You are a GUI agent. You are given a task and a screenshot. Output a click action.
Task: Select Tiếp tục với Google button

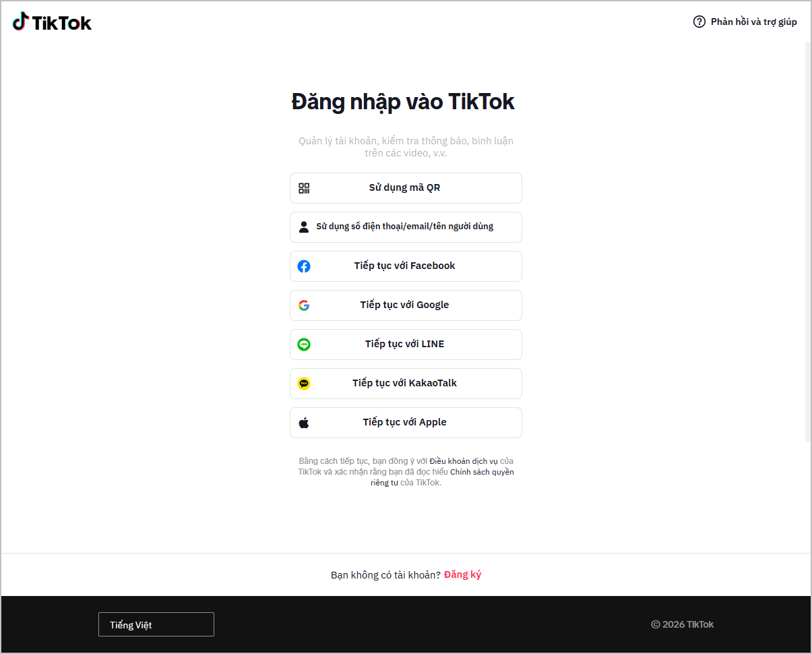click(x=406, y=305)
